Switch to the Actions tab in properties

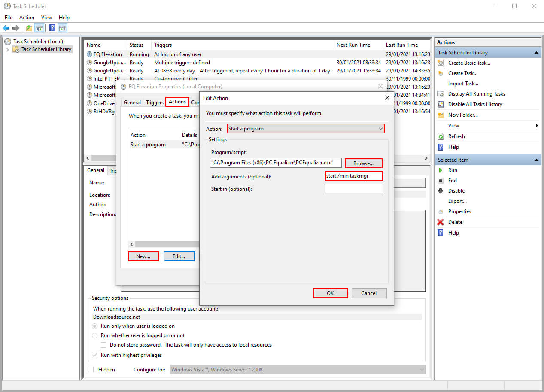(x=177, y=102)
